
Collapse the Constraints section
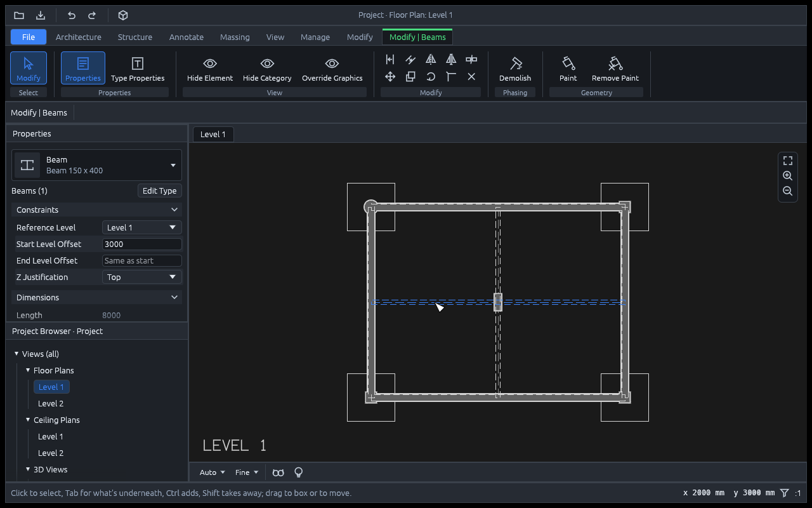(x=96, y=210)
